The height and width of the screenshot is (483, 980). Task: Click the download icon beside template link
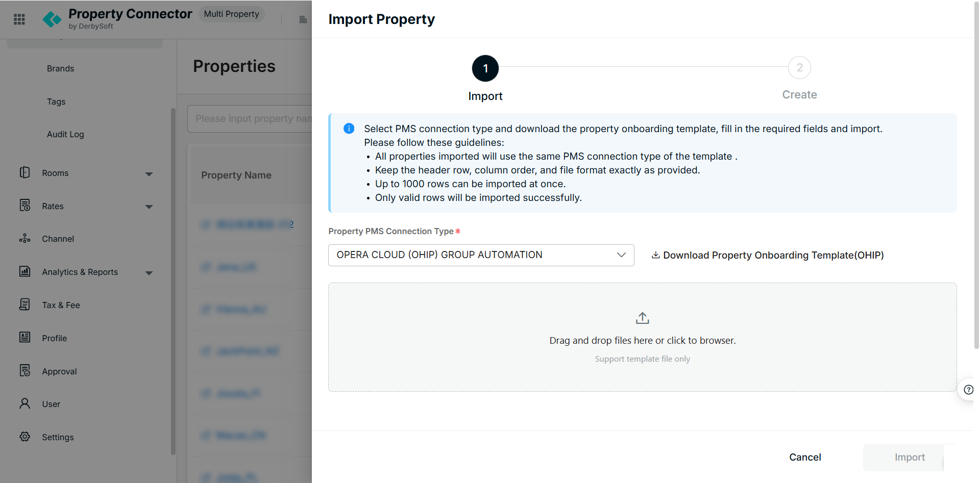[x=656, y=255]
